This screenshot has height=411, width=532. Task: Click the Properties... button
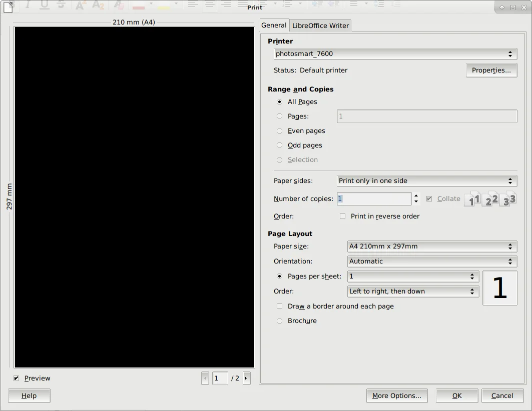pyautogui.click(x=491, y=70)
